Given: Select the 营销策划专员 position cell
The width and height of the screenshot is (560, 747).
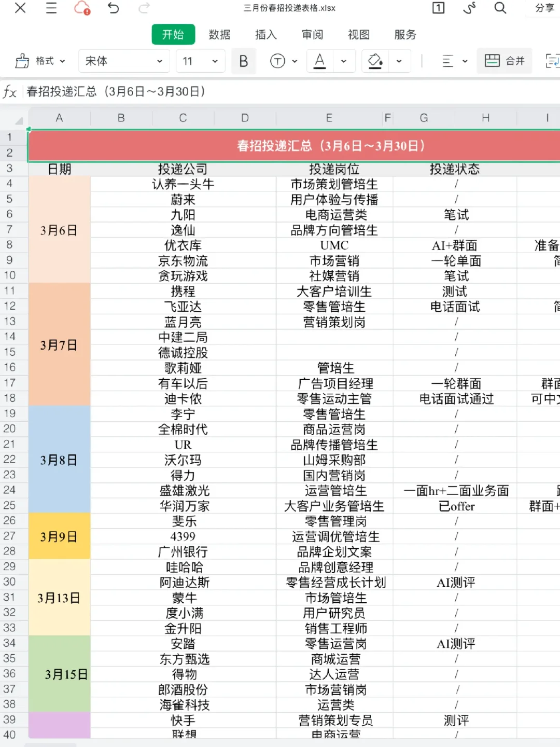Looking at the screenshot, I should click(x=334, y=720).
